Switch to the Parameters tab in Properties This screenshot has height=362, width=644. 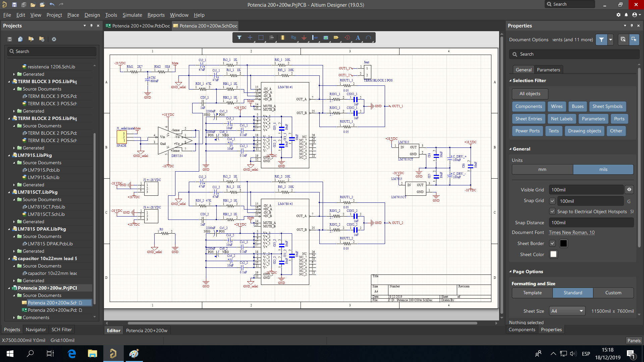point(548,70)
